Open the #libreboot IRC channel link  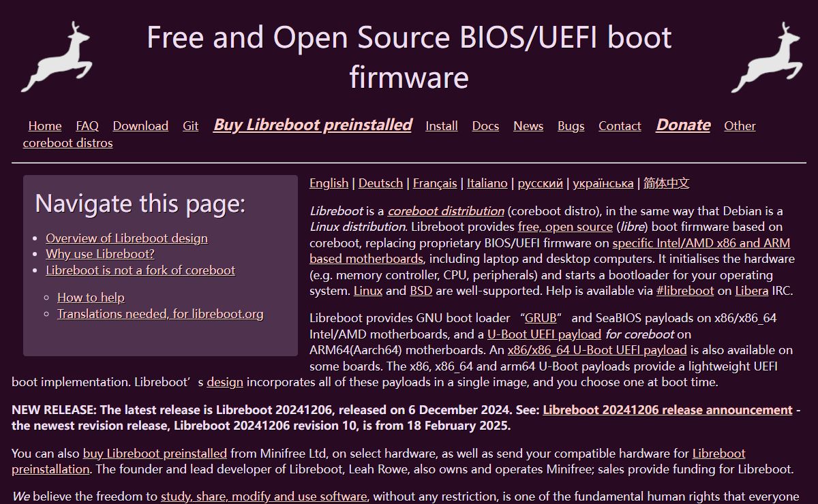coord(685,291)
